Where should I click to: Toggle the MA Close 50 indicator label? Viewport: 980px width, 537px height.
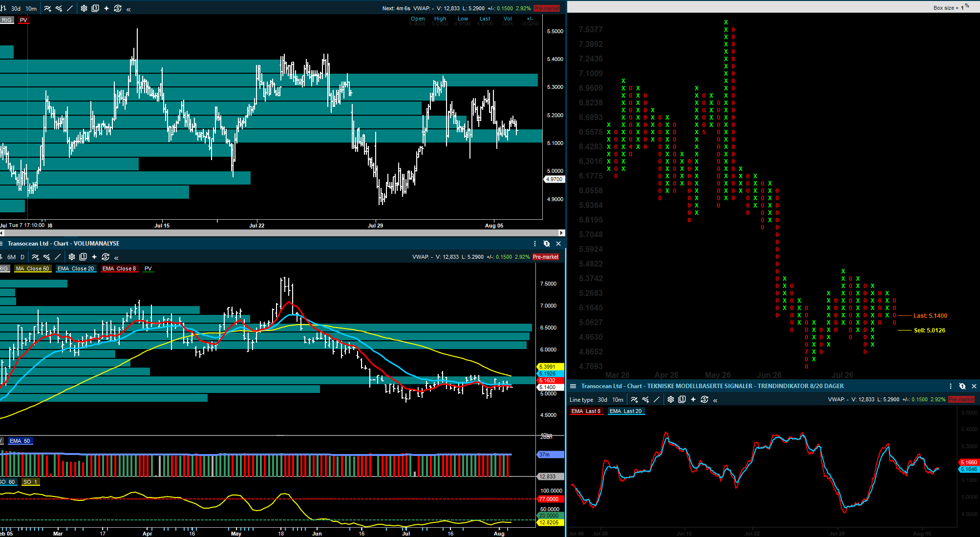pyautogui.click(x=33, y=268)
